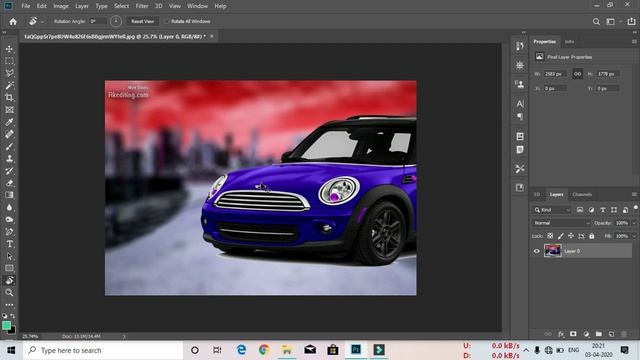Switch to the Info tab
This screenshot has height=360, width=640.
pyautogui.click(x=569, y=42)
